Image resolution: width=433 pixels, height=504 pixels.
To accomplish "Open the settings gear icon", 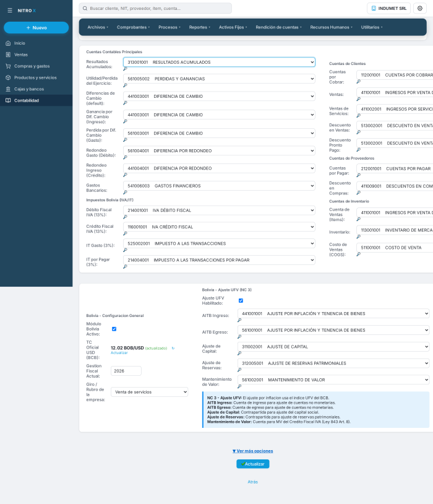I will click(x=419, y=8).
